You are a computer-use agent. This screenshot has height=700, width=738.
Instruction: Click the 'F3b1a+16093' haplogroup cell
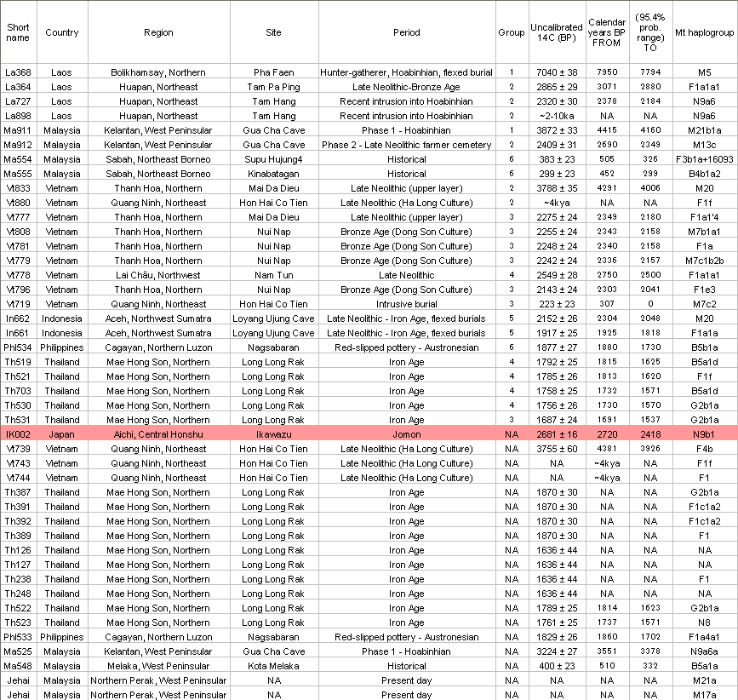(705, 159)
